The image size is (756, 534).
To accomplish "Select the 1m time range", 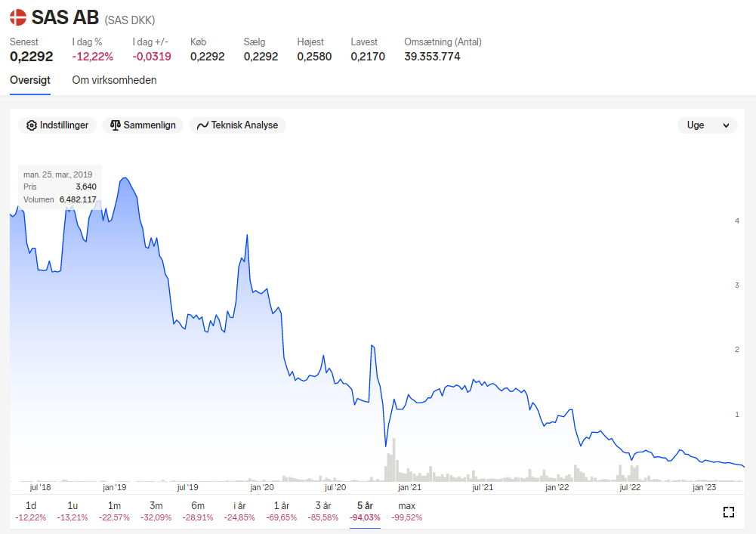I will [114, 511].
